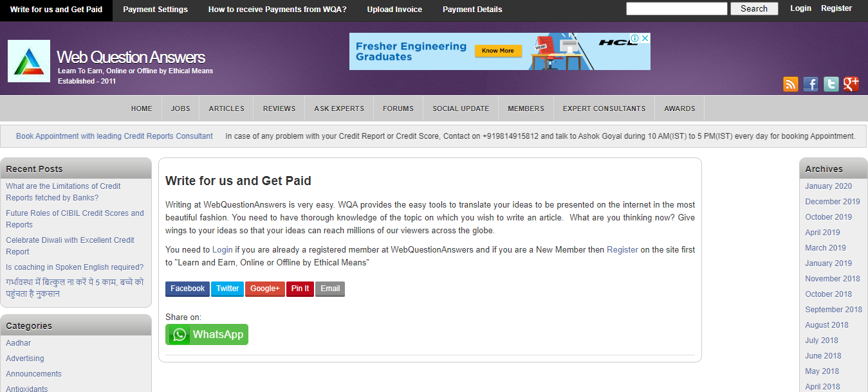The height and width of the screenshot is (392, 868).
Task: Open the REVIEWS navigation item
Action: (279, 109)
